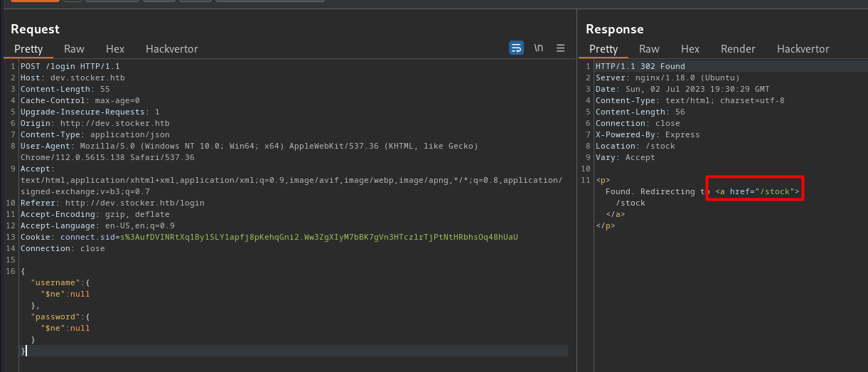Click the 'Location: /stock' response header

tap(636, 146)
